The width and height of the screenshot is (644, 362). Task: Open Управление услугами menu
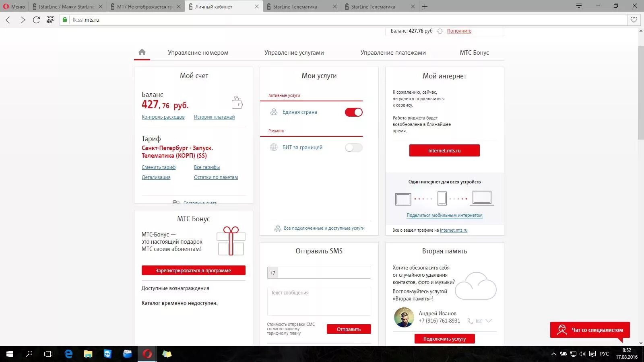coord(294,53)
